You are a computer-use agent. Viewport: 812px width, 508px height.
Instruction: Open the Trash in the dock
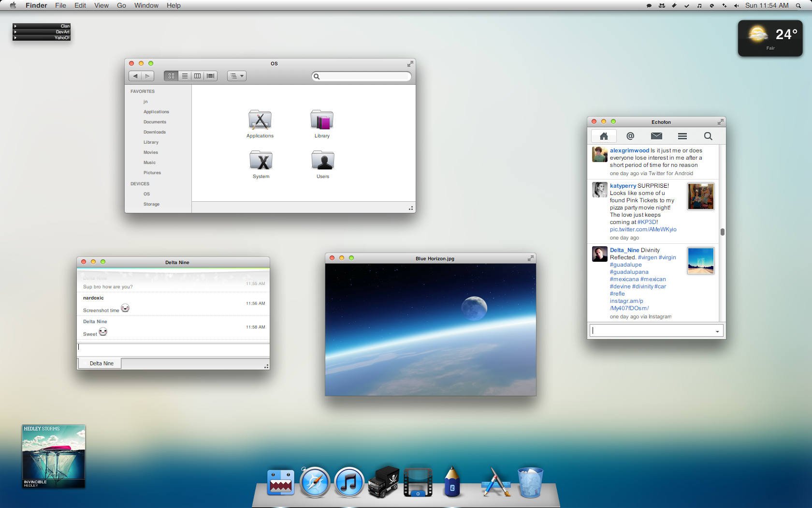530,482
